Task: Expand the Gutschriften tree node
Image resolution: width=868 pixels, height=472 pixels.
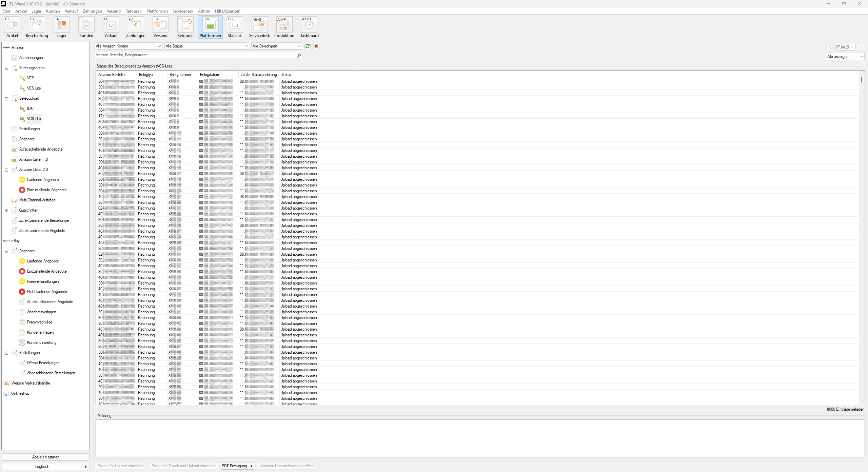Action: (x=6, y=211)
